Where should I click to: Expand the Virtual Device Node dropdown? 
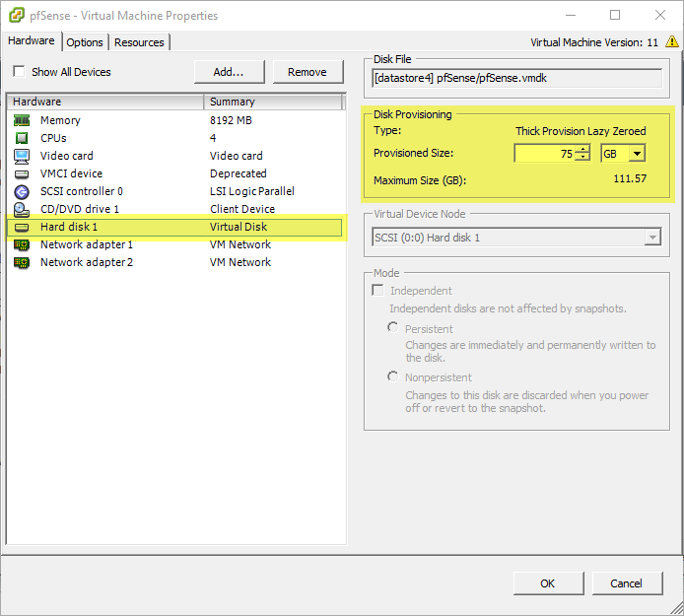click(x=651, y=237)
